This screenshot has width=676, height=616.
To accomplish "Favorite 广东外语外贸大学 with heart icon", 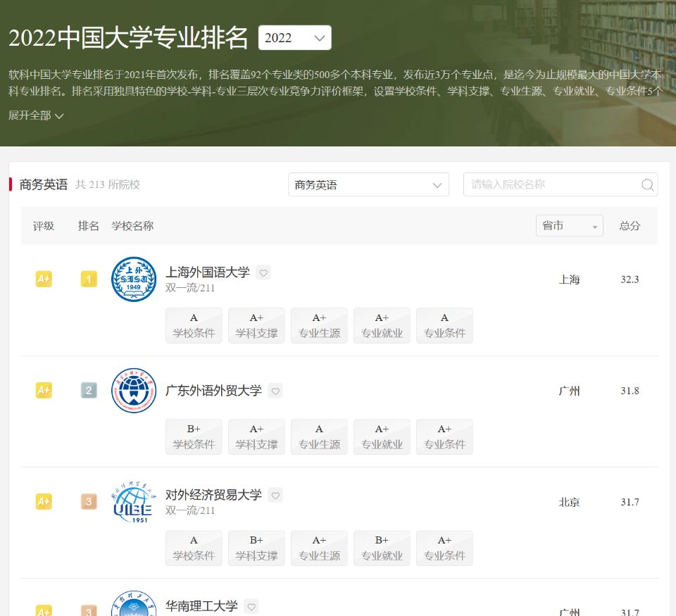I will tap(275, 391).
